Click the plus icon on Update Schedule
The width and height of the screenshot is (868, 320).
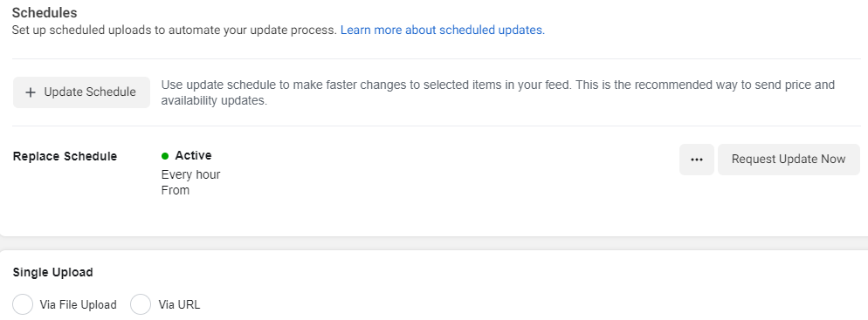(x=31, y=92)
